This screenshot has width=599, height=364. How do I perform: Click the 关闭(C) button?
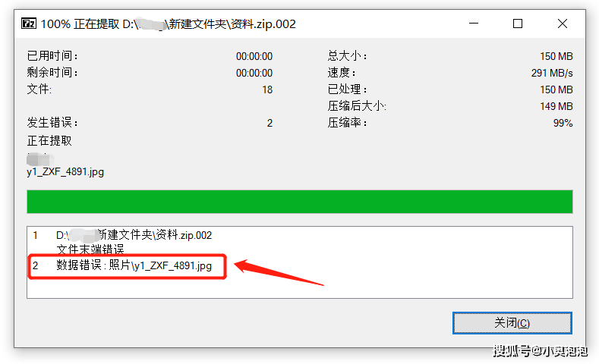(x=512, y=323)
